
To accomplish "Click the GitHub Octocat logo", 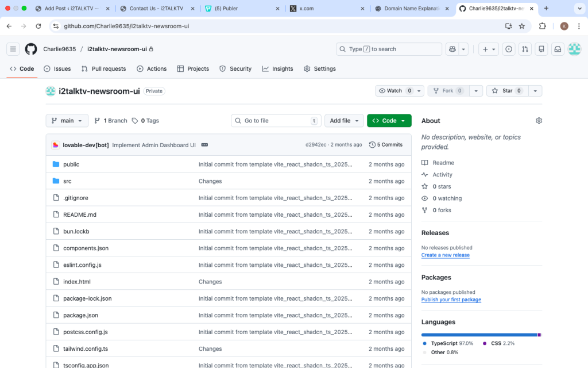I will click(x=31, y=49).
